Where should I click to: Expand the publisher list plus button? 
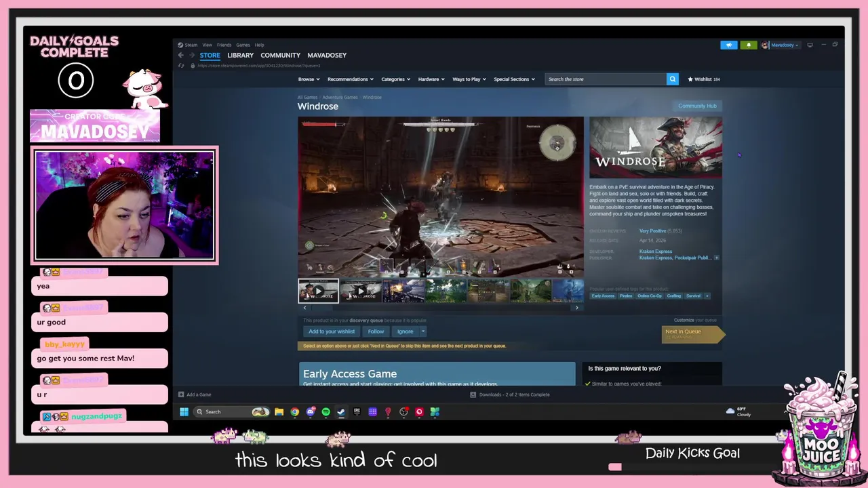pos(716,258)
